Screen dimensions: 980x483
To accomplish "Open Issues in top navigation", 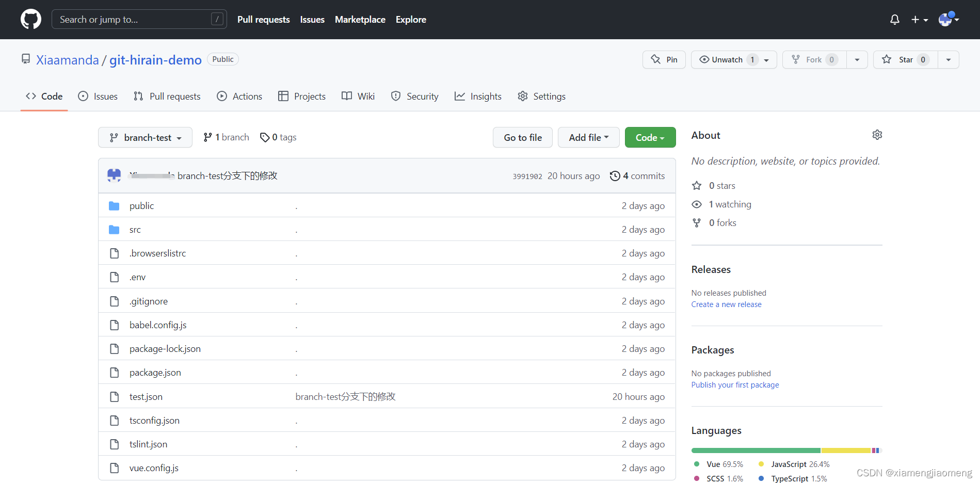I will coord(312,20).
